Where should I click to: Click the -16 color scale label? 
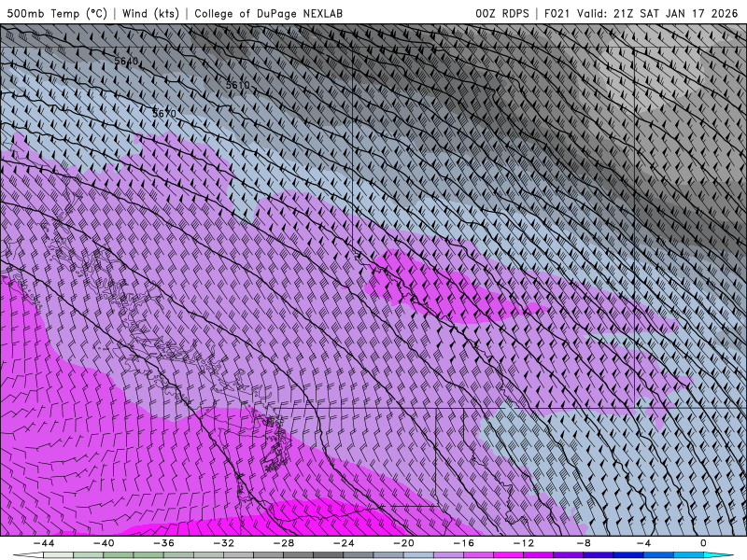tap(464, 543)
